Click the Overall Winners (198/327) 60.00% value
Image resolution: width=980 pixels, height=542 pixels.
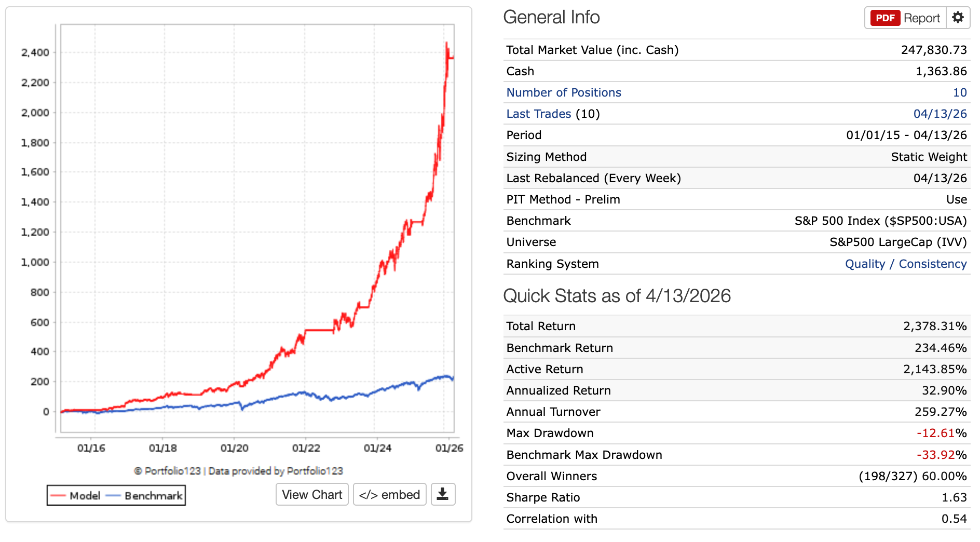coord(913,476)
